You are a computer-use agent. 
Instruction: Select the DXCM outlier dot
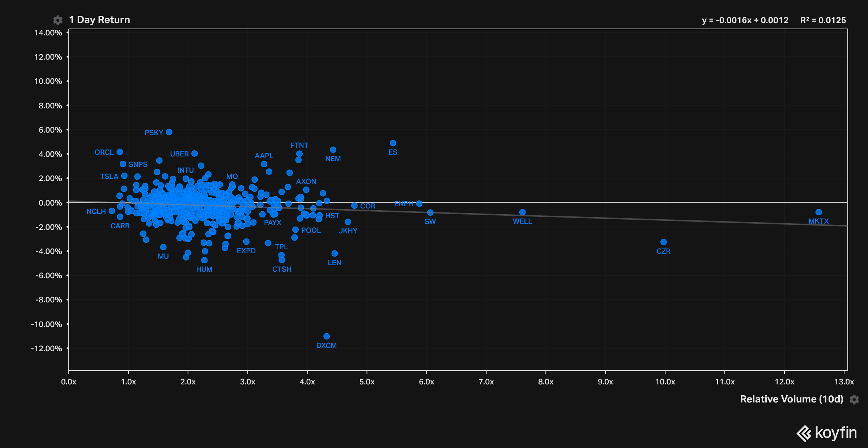327,336
